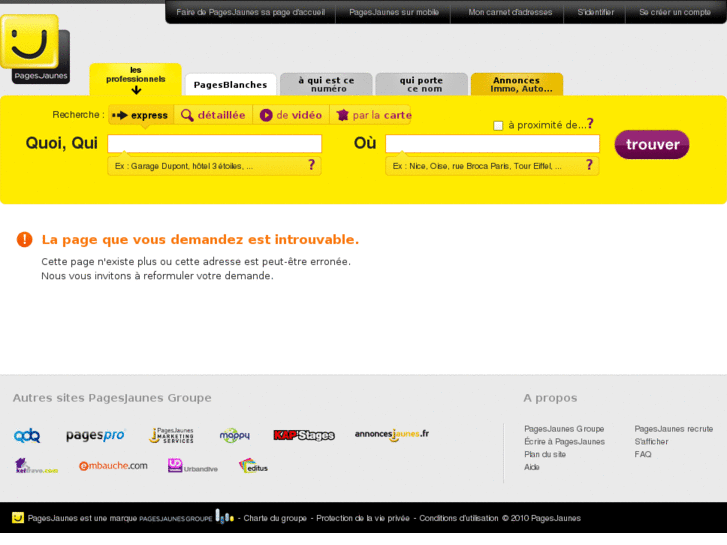Open the KAP Stages logo

[304, 435]
